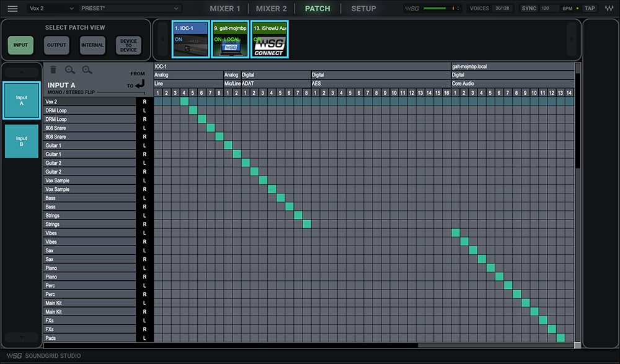
Task: Open the PRESET dropdown
Action: pyautogui.click(x=130, y=8)
